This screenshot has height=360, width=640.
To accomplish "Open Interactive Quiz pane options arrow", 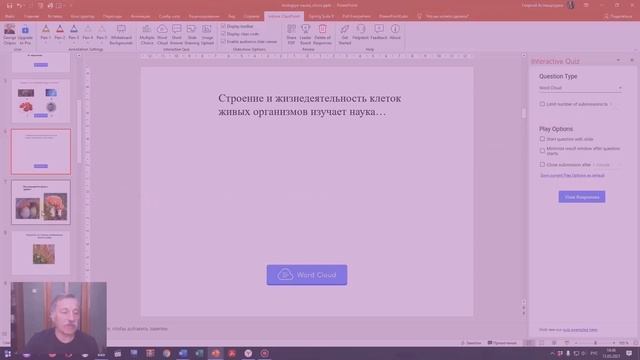I will pyautogui.click(x=618, y=60).
